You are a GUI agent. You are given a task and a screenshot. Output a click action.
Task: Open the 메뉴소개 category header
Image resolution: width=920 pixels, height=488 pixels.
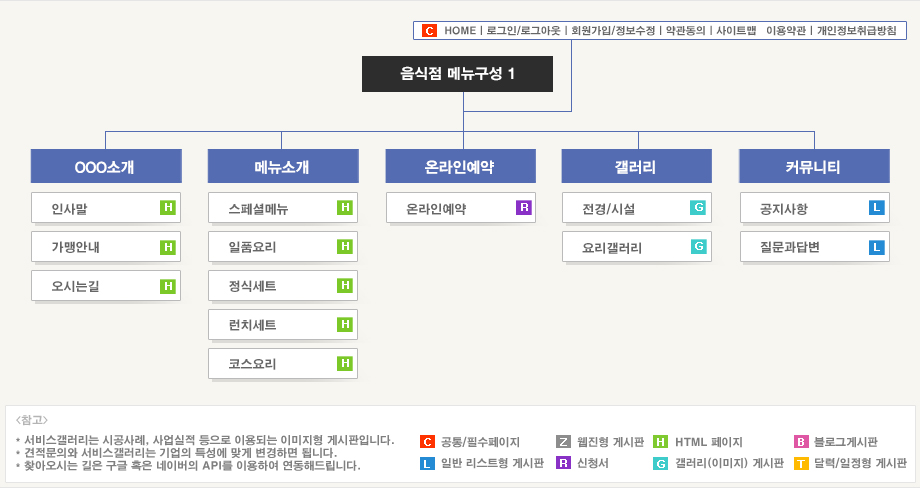[x=283, y=166]
